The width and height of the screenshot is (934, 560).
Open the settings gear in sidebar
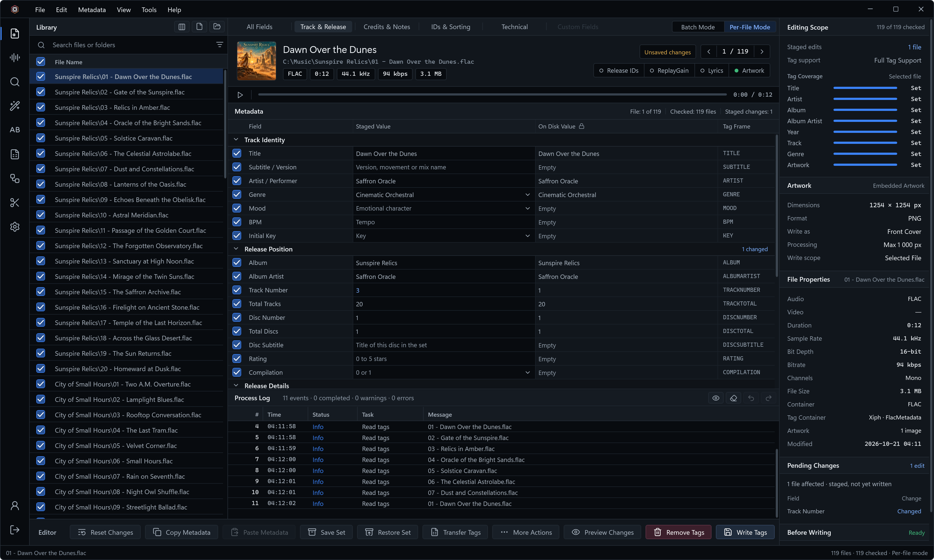15,227
